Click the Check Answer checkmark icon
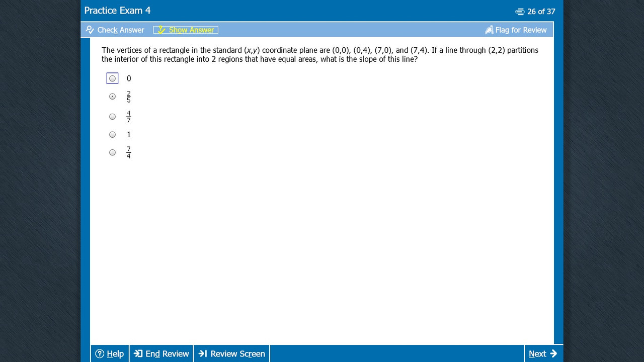 (x=90, y=30)
